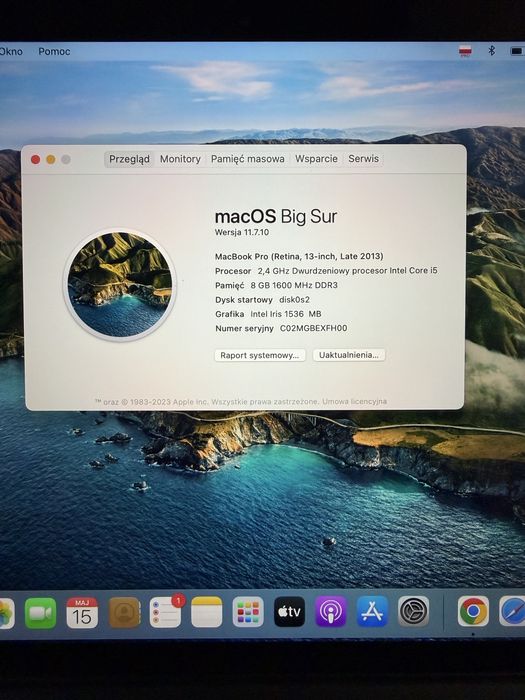Image resolution: width=525 pixels, height=700 pixels.
Task: Open the Pomoc menu
Action: click(x=54, y=51)
